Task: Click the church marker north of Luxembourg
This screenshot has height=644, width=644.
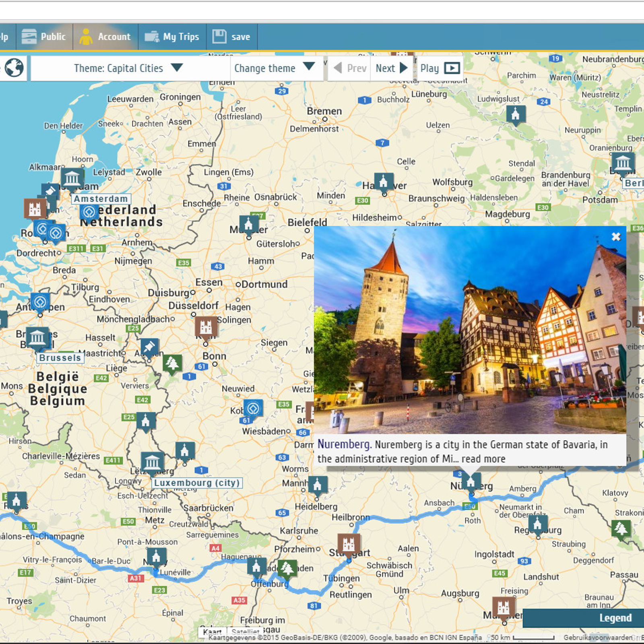Action: tap(146, 421)
